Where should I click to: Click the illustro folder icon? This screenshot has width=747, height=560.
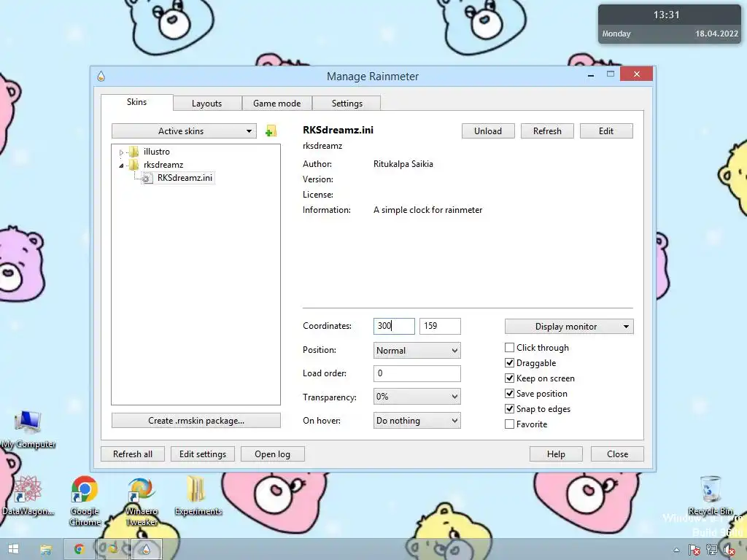click(x=134, y=152)
